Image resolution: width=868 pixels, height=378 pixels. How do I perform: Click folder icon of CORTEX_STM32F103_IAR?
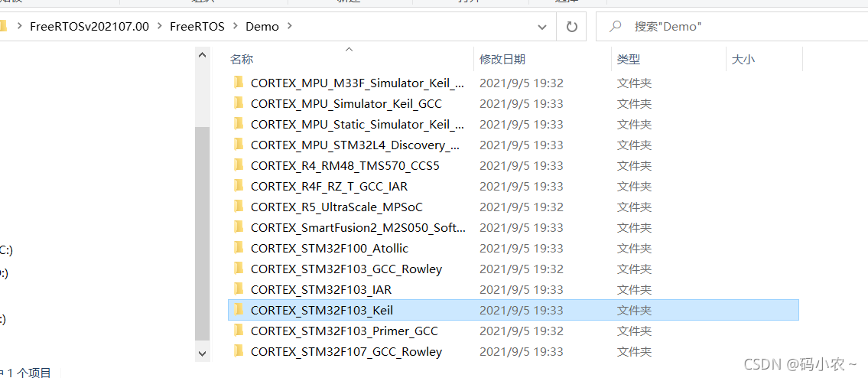click(x=239, y=289)
